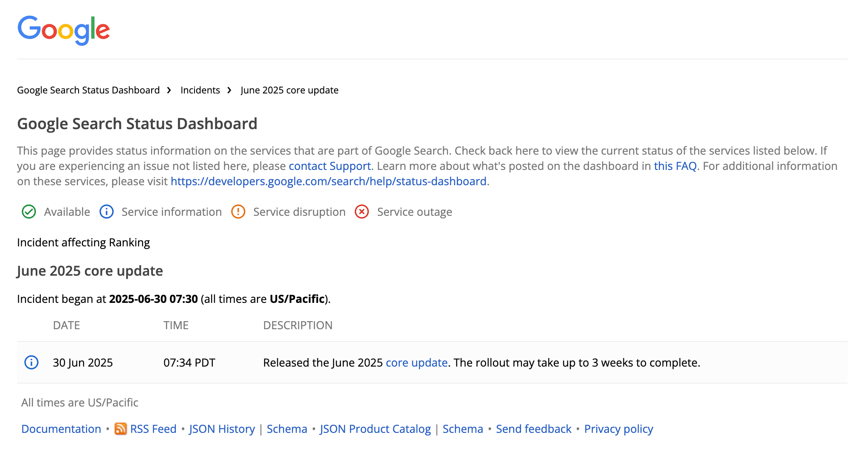The width and height of the screenshot is (868, 463).
Task: Open this FAQ link
Action: pos(675,166)
